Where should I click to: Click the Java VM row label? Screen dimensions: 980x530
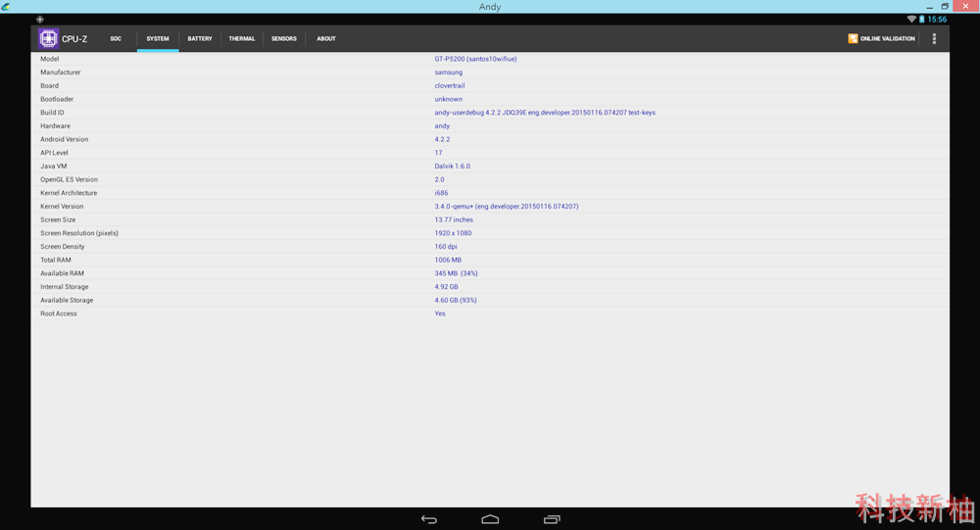(53, 167)
